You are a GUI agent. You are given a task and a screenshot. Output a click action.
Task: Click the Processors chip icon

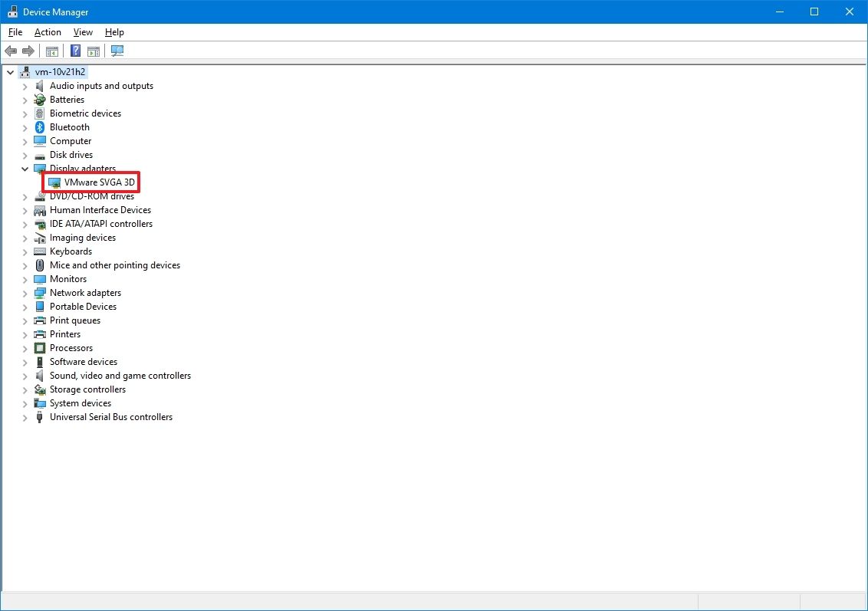(40, 348)
